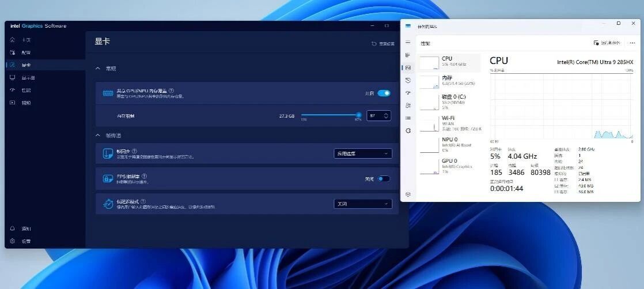Screen dimensions: 644x289
Task: Click the low latency mode stopwatch icon
Action: pos(108,204)
